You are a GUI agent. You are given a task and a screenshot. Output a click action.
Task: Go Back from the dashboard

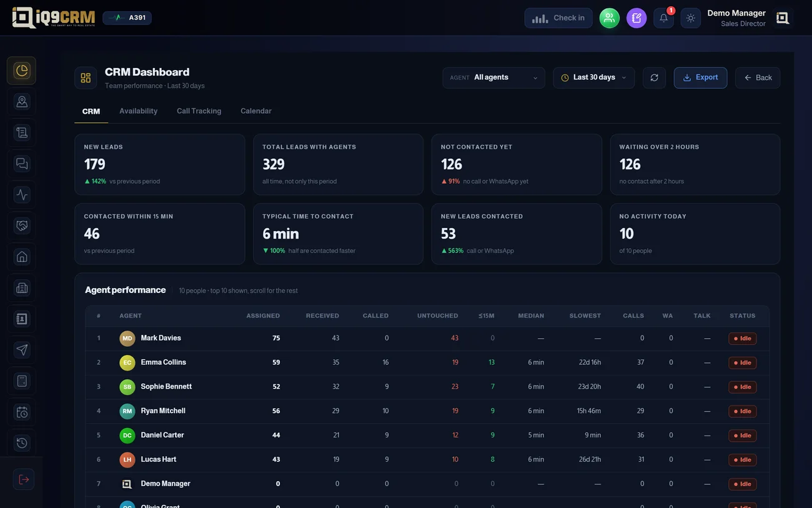758,78
